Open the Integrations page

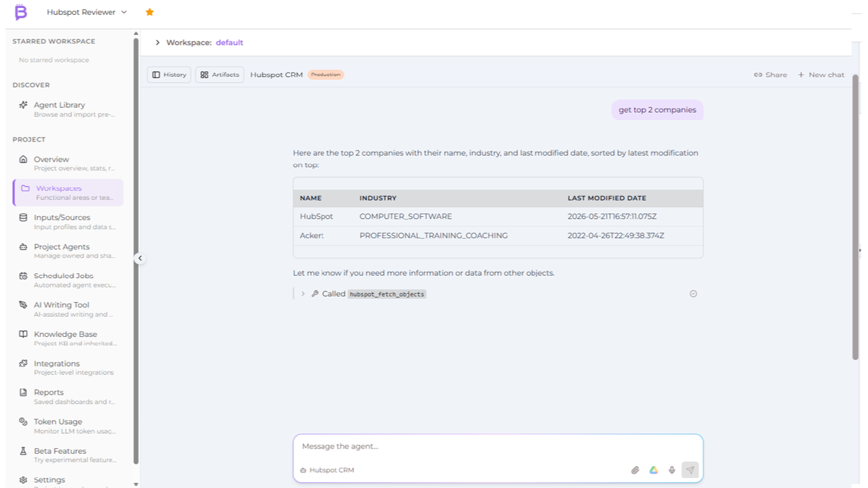tap(68, 367)
